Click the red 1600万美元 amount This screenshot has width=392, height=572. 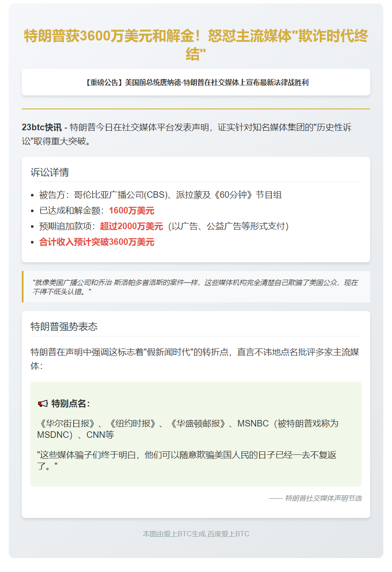pyautogui.click(x=132, y=211)
